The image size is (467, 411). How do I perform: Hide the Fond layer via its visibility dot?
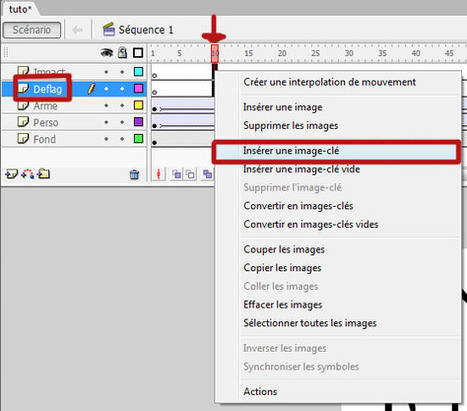pyautogui.click(x=106, y=139)
